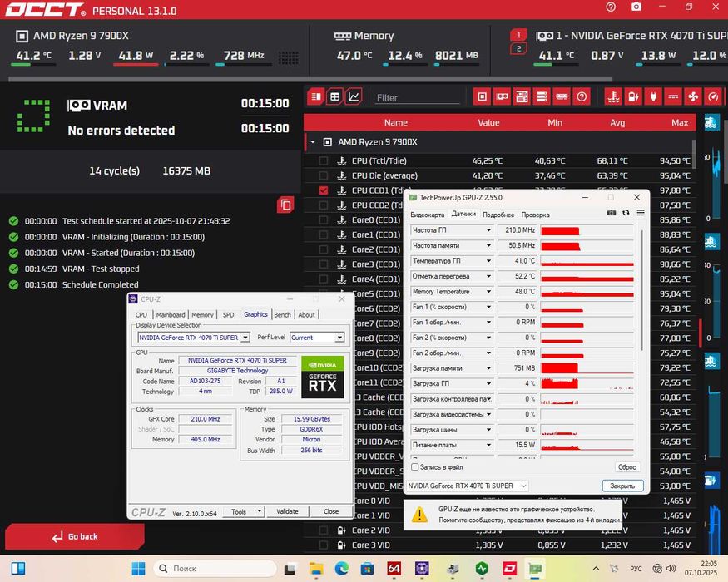Filter sensors by fan speed icon
This screenshot has height=582, width=728.
click(694, 96)
